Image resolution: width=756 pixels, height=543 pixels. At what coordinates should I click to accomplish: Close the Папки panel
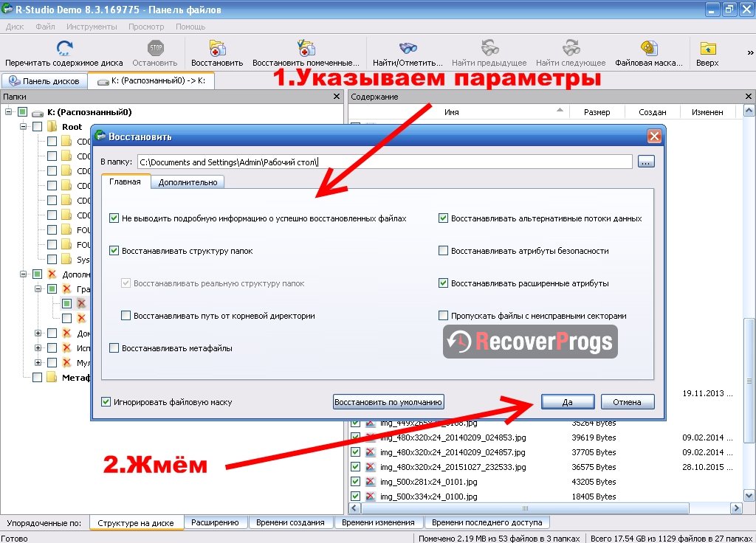337,97
